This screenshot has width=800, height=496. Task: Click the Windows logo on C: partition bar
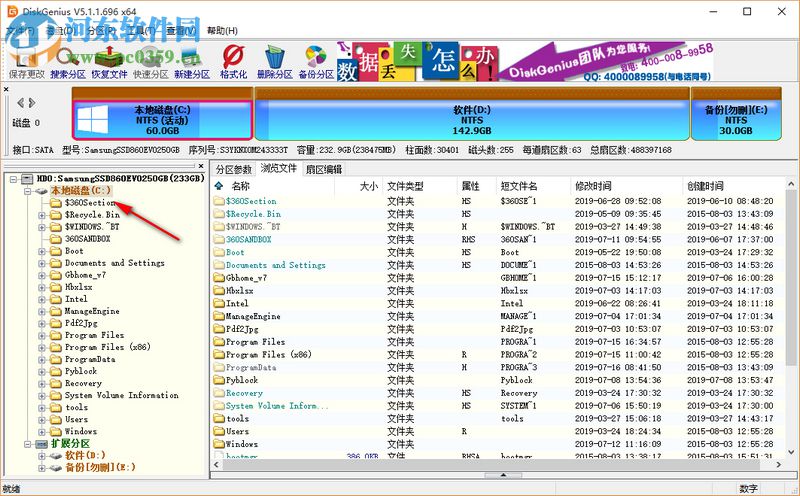[92, 120]
